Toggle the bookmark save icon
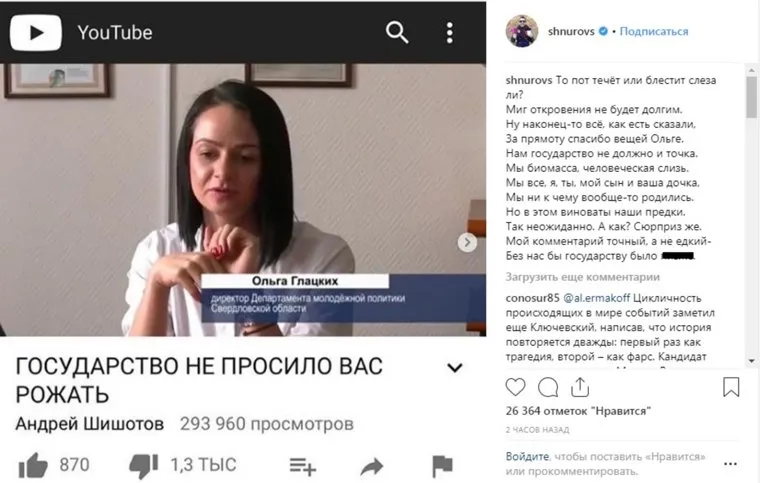This screenshot has width=760, height=483. 731,387
